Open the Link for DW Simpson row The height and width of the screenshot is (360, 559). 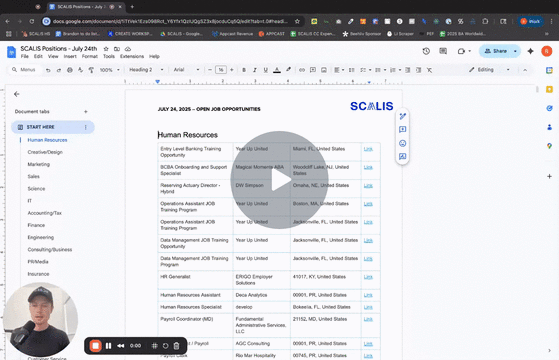[x=368, y=186]
